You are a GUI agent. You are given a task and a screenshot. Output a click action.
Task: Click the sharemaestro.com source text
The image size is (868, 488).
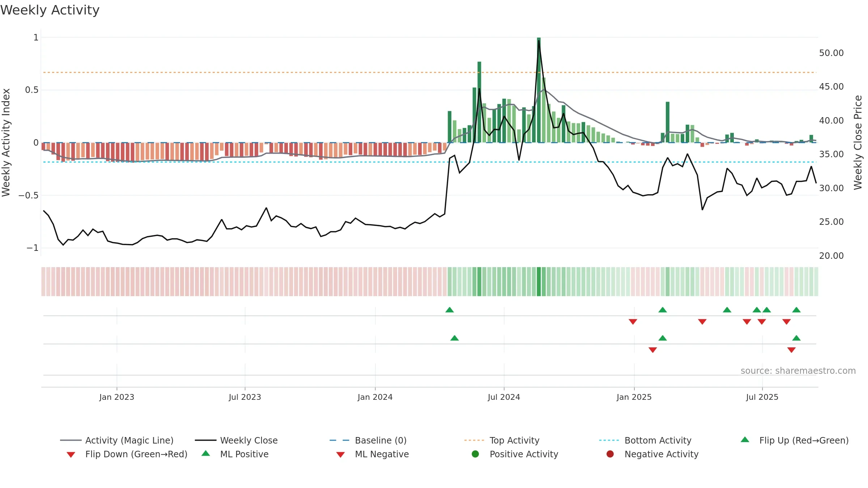(x=798, y=371)
